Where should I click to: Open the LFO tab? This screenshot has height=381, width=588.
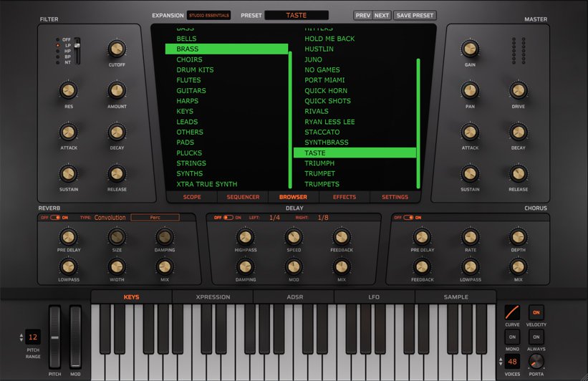(x=375, y=296)
